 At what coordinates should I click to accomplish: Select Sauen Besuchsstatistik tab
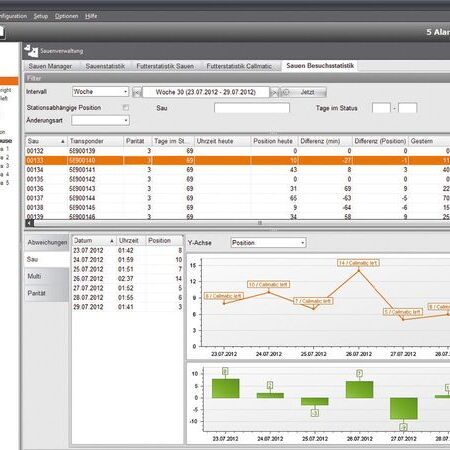pos(320,66)
